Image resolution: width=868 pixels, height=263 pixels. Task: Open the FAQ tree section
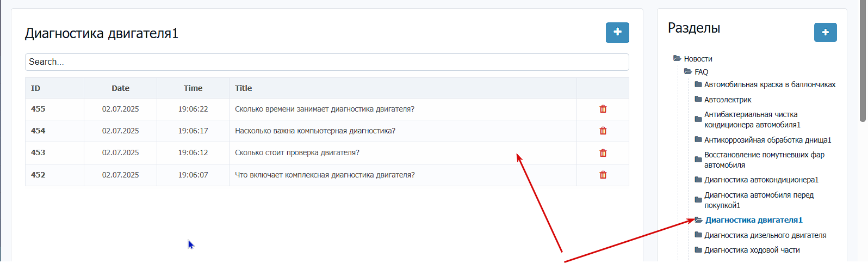701,72
